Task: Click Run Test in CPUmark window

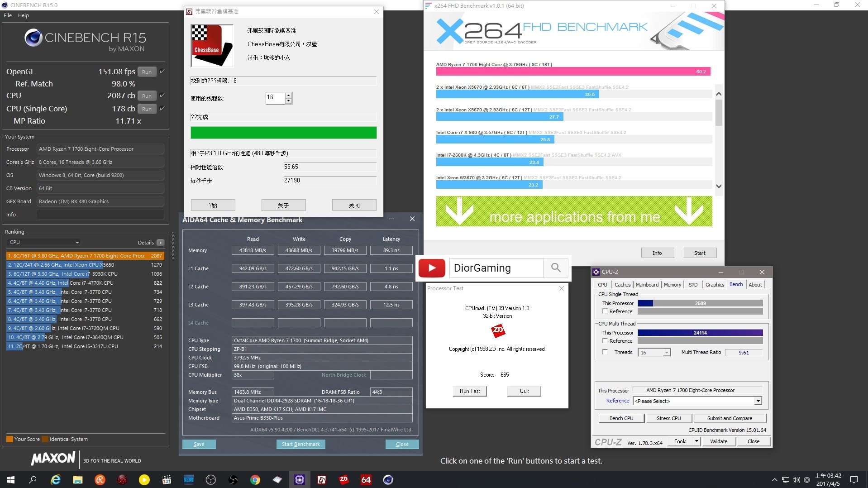Action: [x=470, y=391]
